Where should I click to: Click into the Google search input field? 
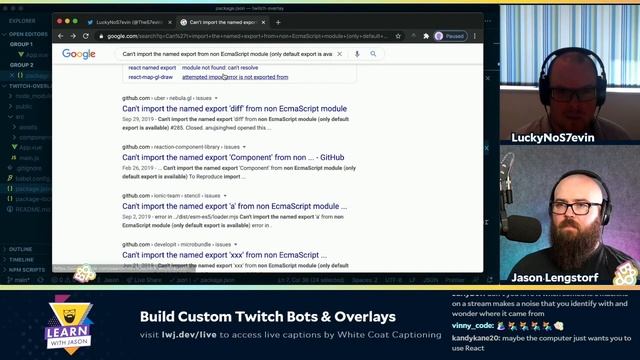click(227, 54)
